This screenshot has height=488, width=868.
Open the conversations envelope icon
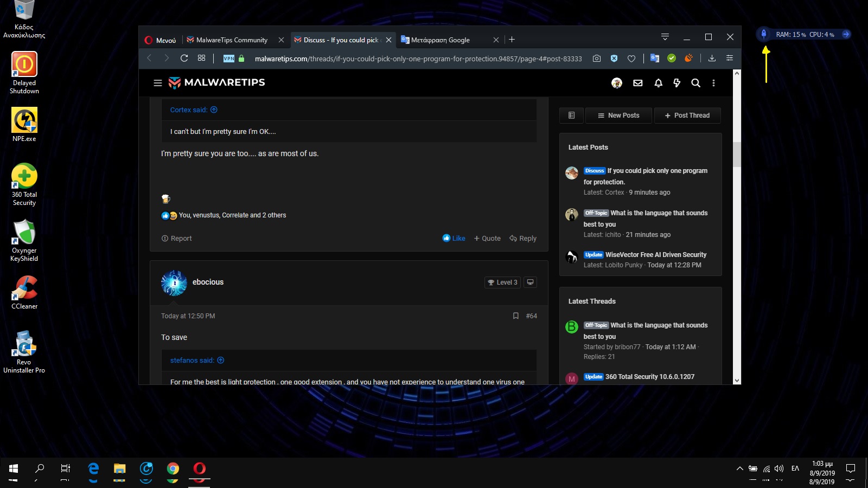coord(638,83)
